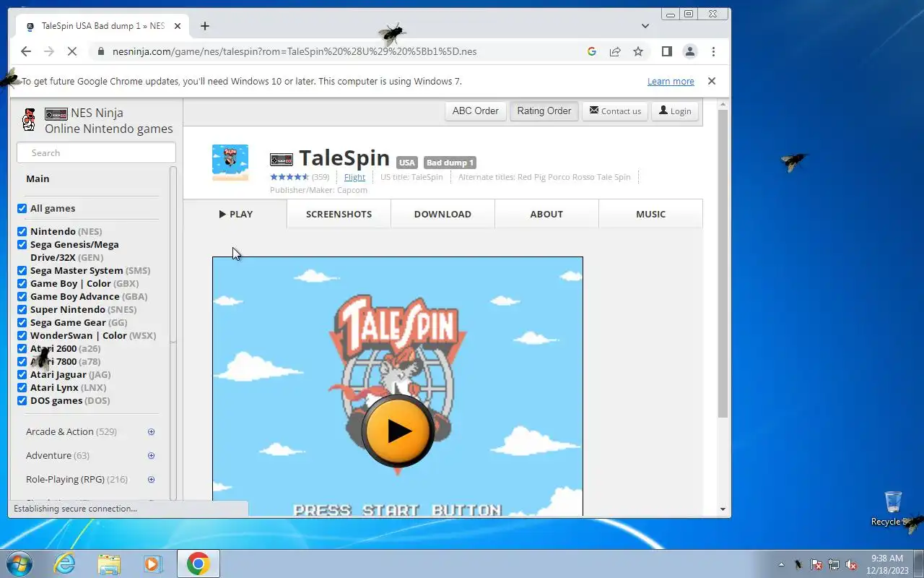Open a new tab with plus button

tap(205, 26)
